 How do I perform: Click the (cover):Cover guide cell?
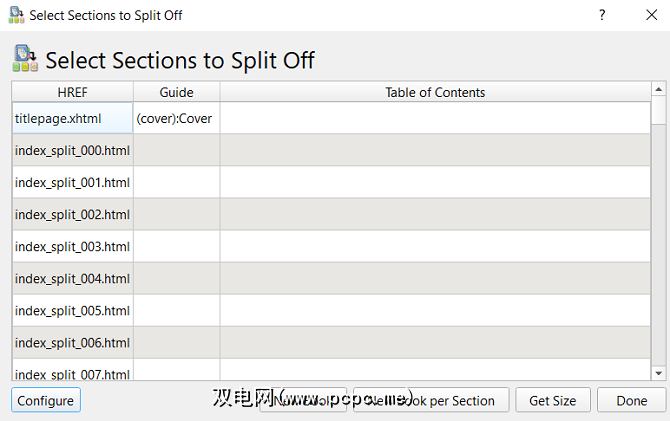[x=176, y=118]
